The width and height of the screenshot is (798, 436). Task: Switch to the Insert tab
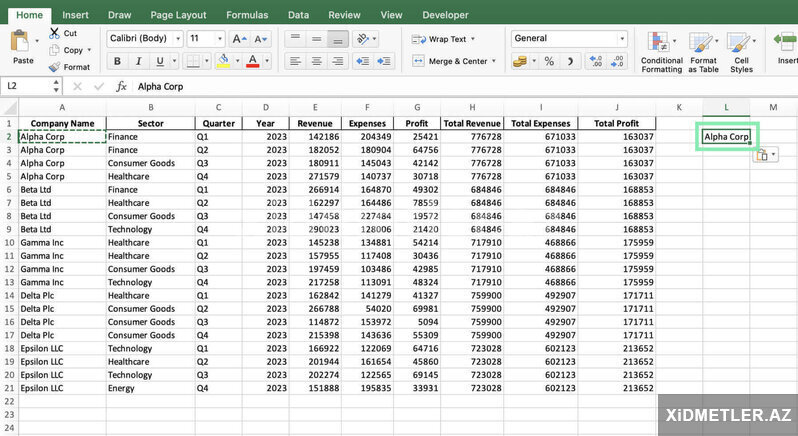(75, 15)
